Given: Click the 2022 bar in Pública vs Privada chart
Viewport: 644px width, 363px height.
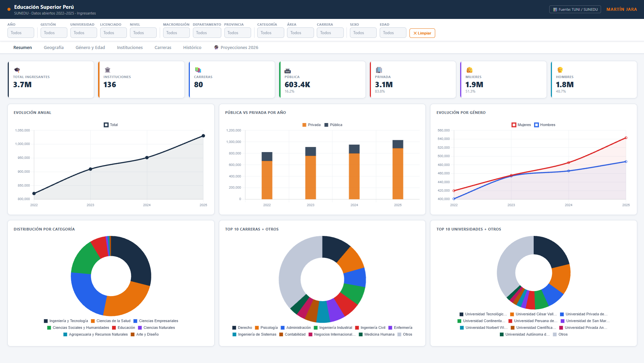Looking at the screenshot, I should point(267,175).
